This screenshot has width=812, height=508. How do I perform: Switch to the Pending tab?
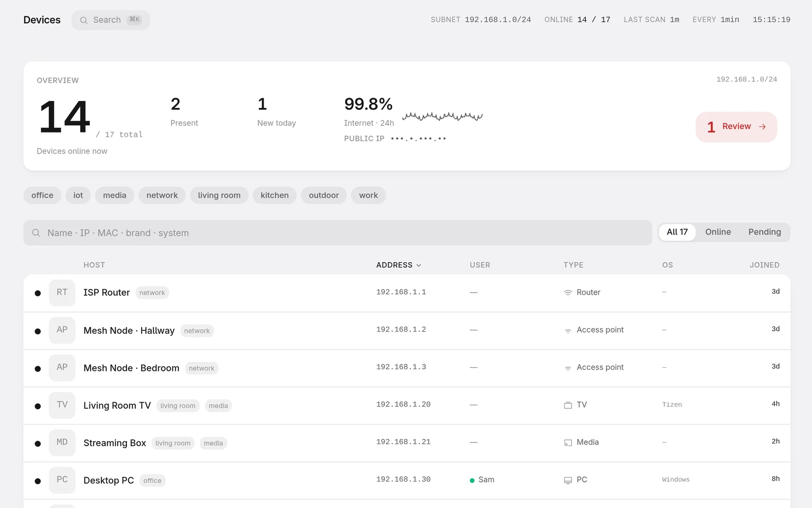coord(764,232)
